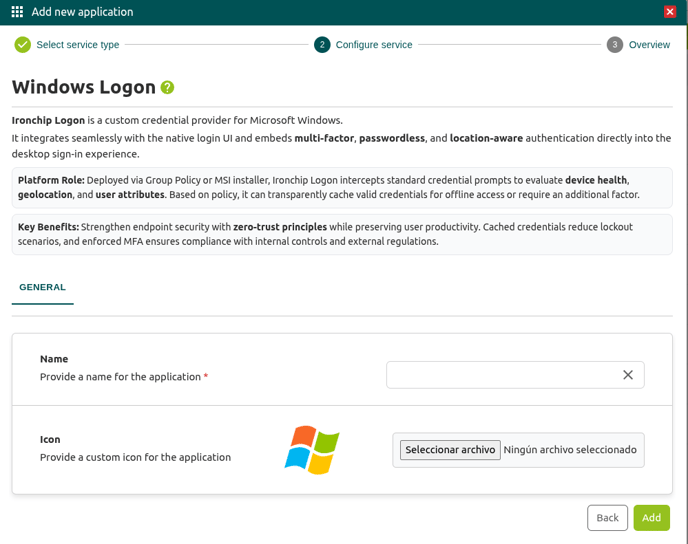Clear the Name field with X icon
688x544 pixels.
(628, 375)
